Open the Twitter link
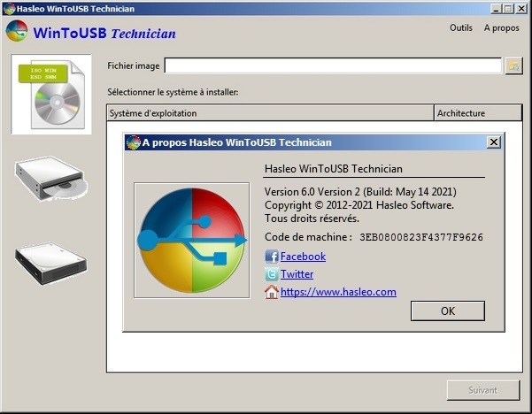This screenshot has width=532, height=414. tap(297, 274)
